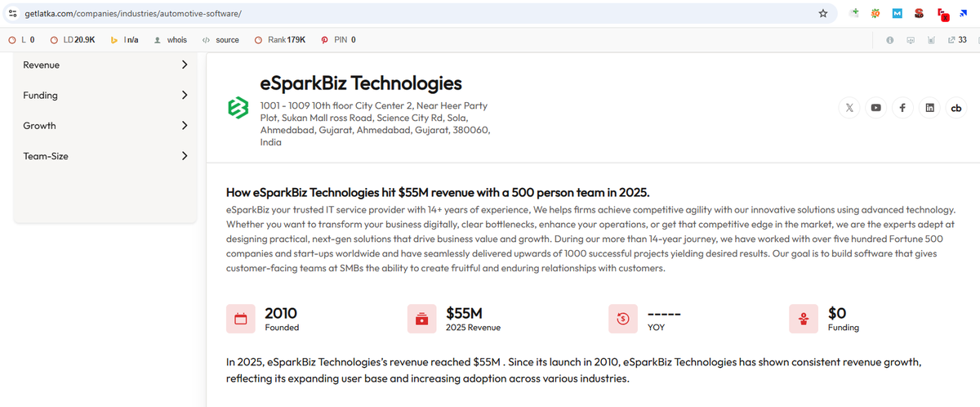Viewport: 980px width, 407px height.
Task: Click the $55M revenue value
Action: (x=464, y=313)
